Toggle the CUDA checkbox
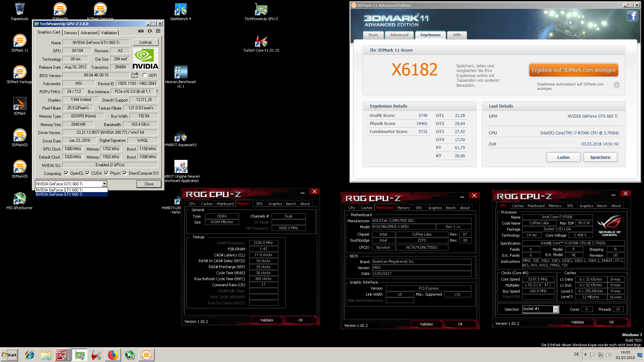 click(88, 173)
